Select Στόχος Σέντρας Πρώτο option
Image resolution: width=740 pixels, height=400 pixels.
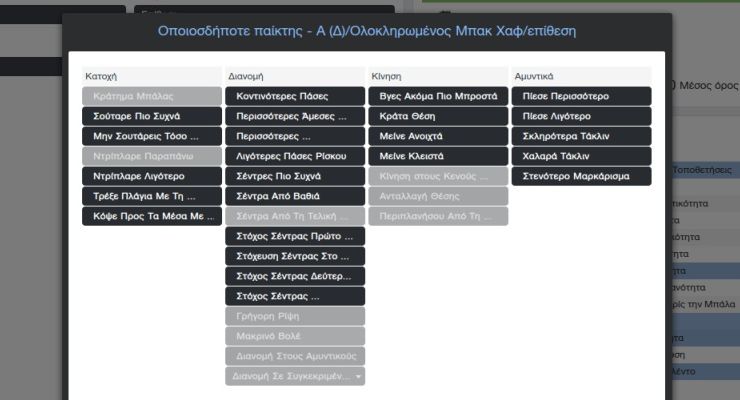point(295,236)
